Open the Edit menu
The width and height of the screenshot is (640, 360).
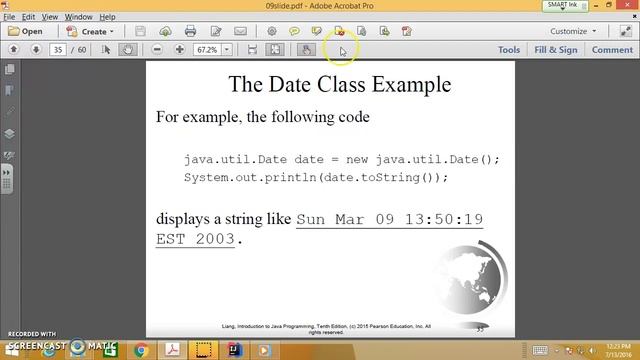(x=28, y=17)
